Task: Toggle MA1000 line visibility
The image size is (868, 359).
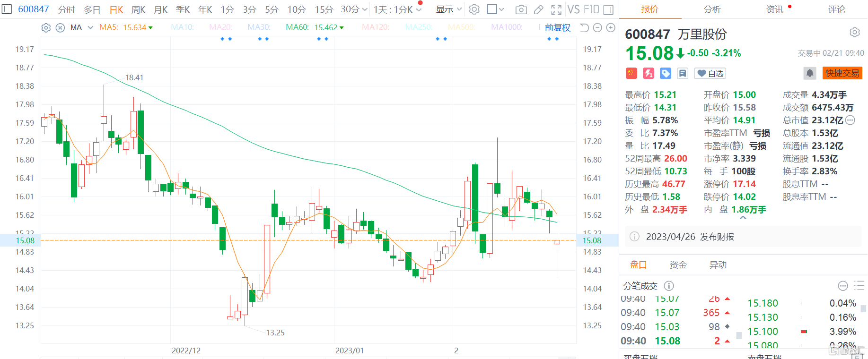Action: (507, 27)
